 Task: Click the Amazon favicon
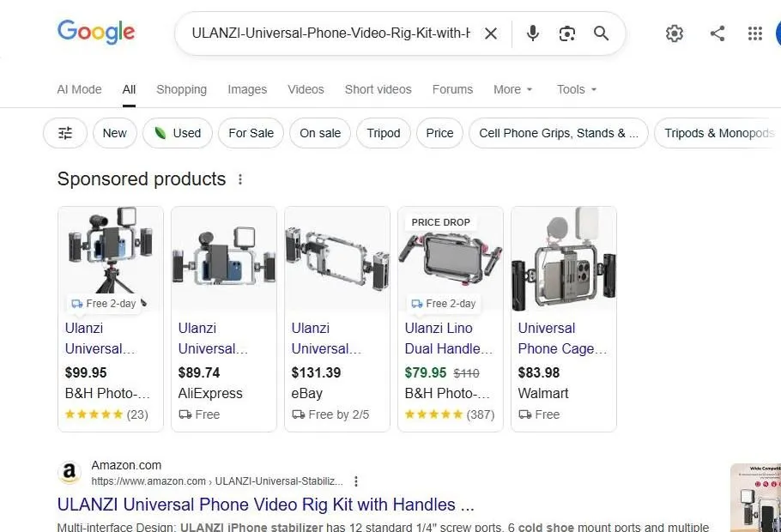(x=70, y=472)
